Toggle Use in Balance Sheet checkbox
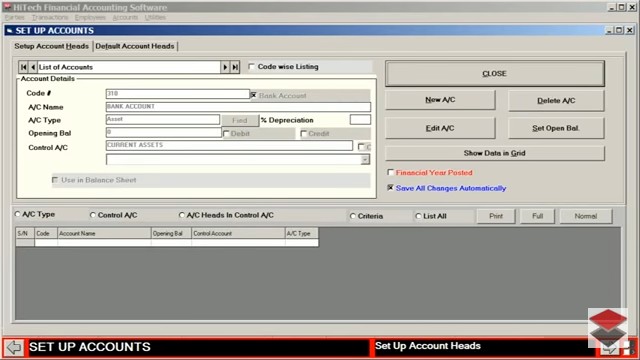 (55, 180)
